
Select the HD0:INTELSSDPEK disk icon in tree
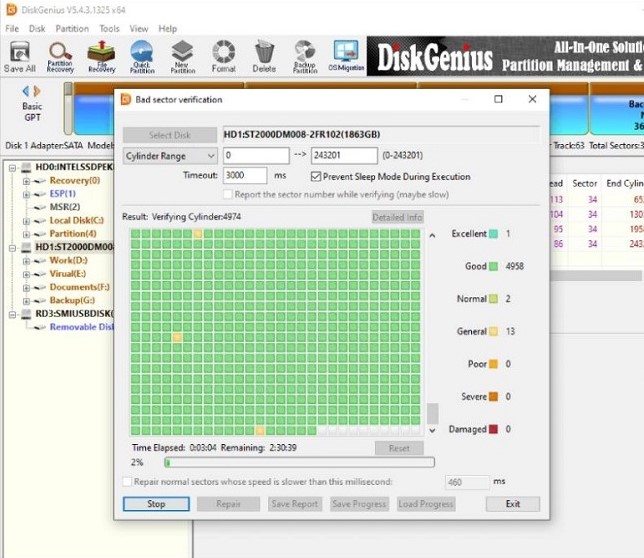[26, 167]
